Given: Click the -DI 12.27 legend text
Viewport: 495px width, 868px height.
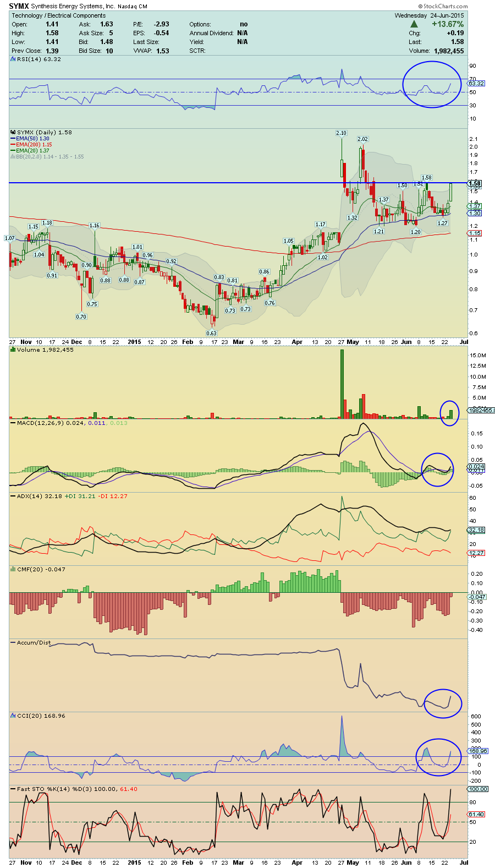Looking at the screenshot, I should [113, 496].
